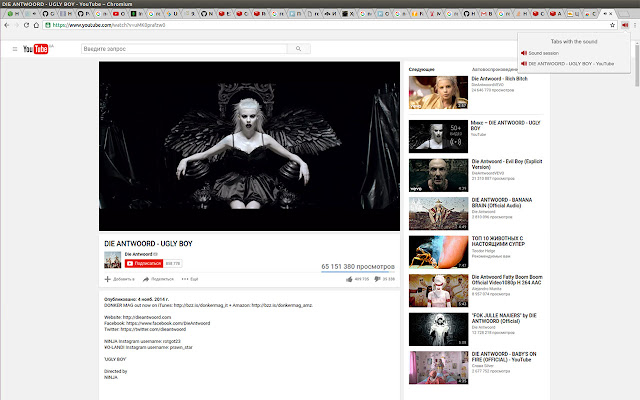Bookmark this page with the star icon
The image size is (640, 400).
pyautogui.click(x=612, y=25)
